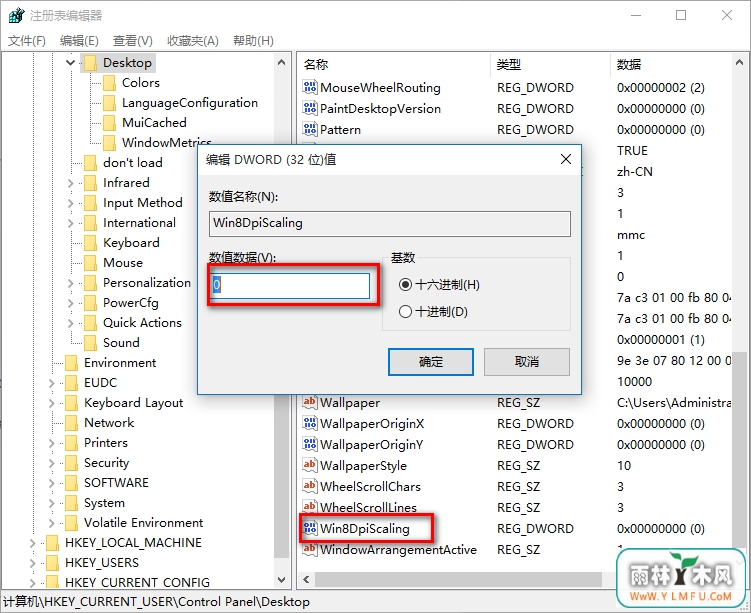Expand the Quick Actions tree node
This screenshot has height=613, width=751.
[x=70, y=323]
